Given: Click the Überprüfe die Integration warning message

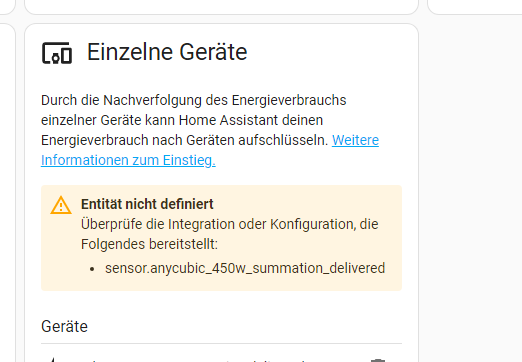Looking at the screenshot, I should (230, 234).
